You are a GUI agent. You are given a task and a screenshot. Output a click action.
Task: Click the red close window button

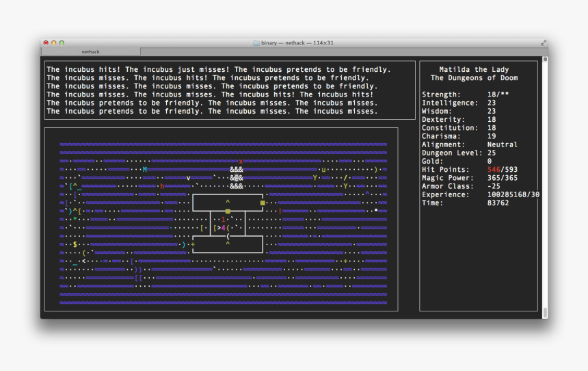pos(46,43)
